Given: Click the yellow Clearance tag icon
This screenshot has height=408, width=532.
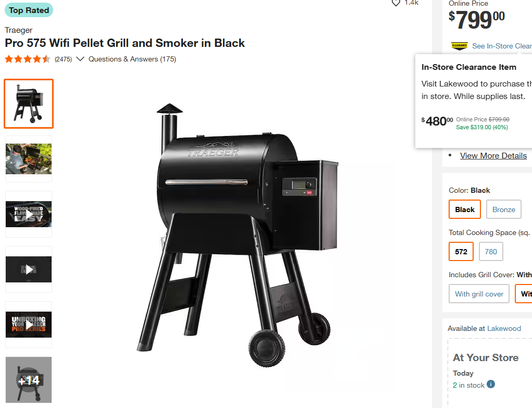Looking at the screenshot, I should 459,46.
